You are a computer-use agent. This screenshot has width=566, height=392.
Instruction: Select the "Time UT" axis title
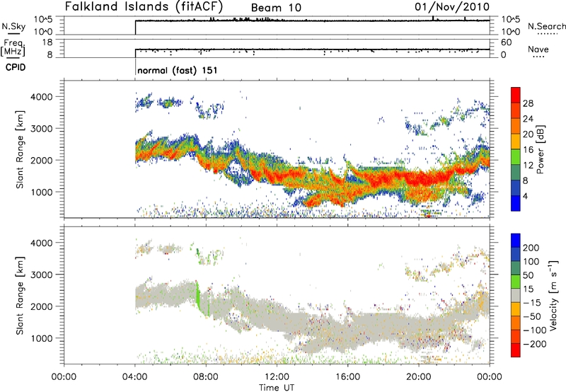pyautogui.click(x=277, y=387)
